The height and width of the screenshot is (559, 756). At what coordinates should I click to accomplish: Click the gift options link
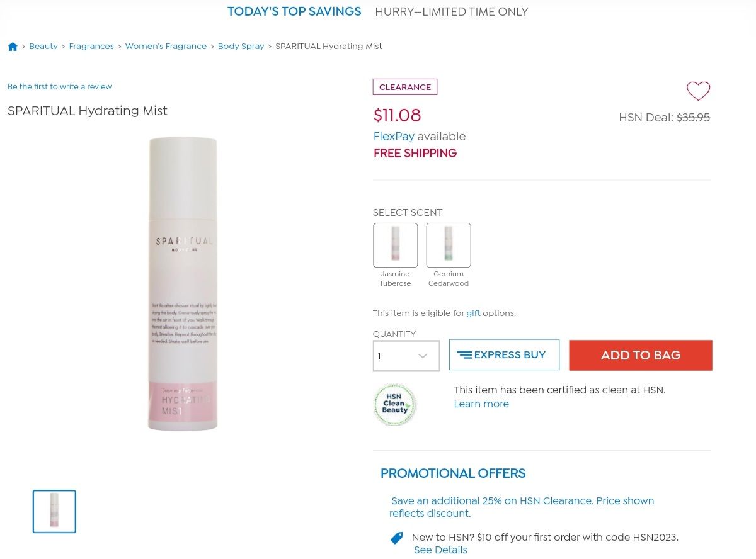(x=473, y=313)
